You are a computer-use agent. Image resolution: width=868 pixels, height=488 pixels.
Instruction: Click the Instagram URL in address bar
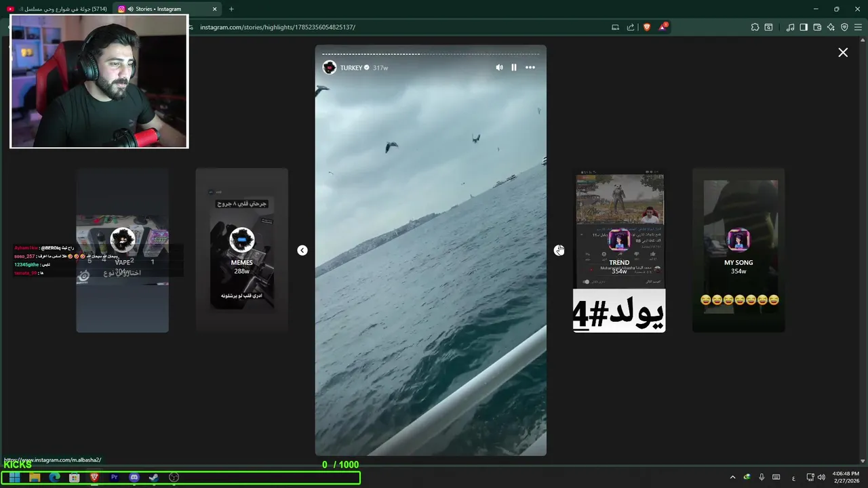click(x=277, y=27)
